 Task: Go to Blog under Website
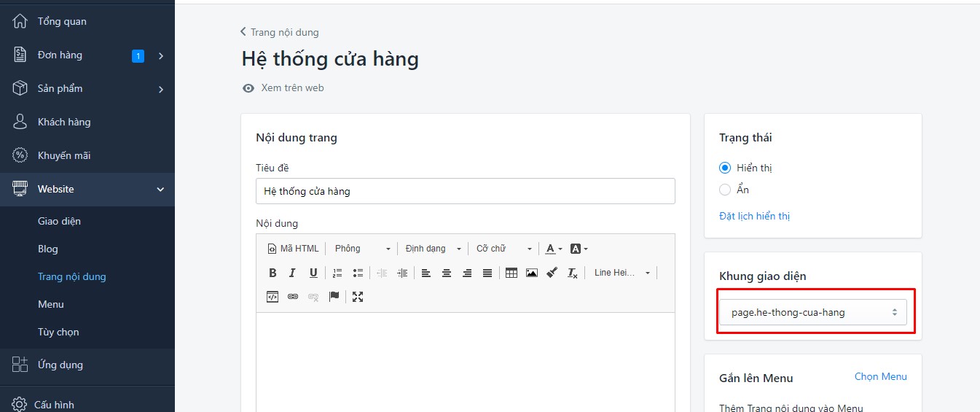(x=48, y=249)
